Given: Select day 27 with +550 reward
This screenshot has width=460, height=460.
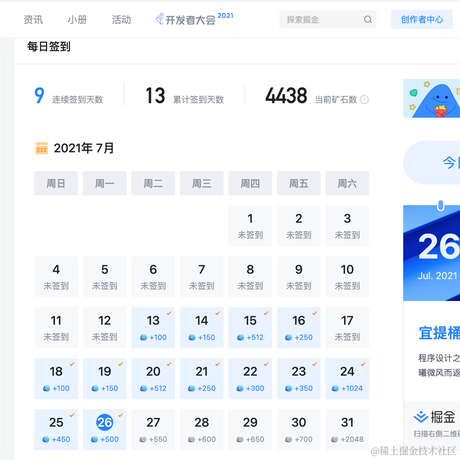Looking at the screenshot, I should coord(153,430).
